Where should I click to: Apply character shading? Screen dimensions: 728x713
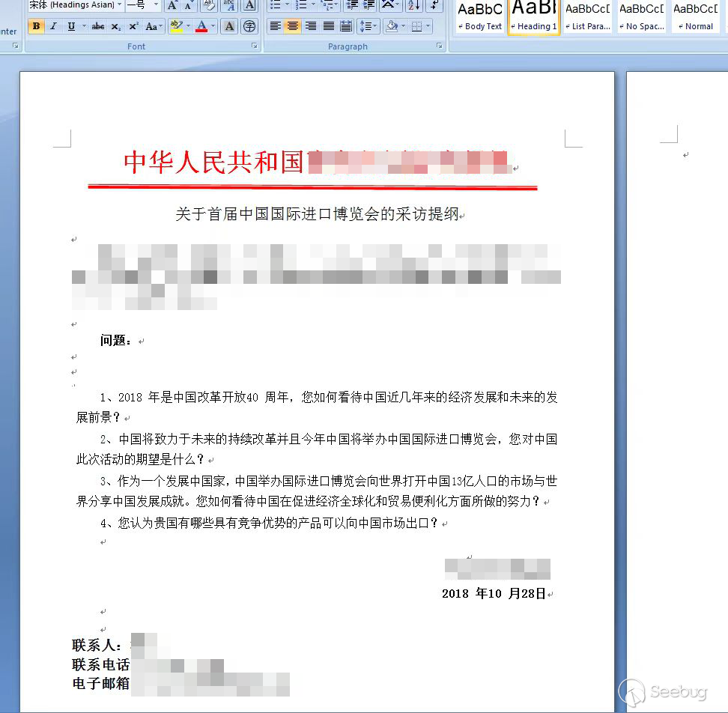point(229,26)
